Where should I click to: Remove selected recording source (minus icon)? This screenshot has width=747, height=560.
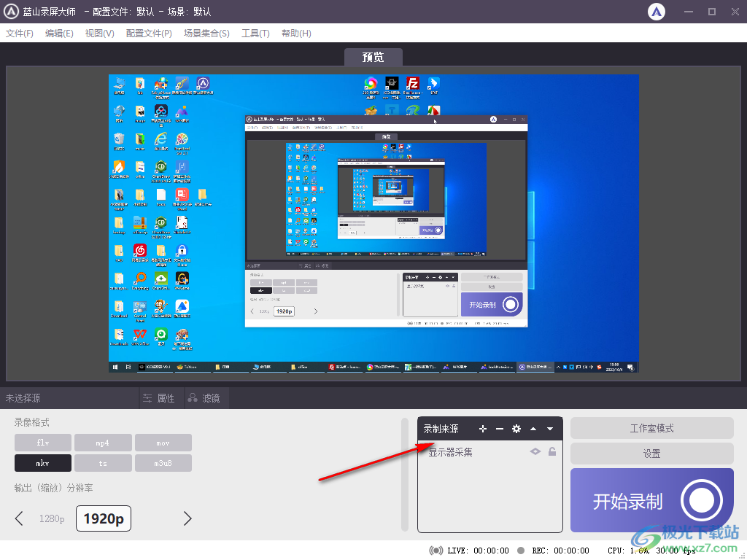coord(499,429)
